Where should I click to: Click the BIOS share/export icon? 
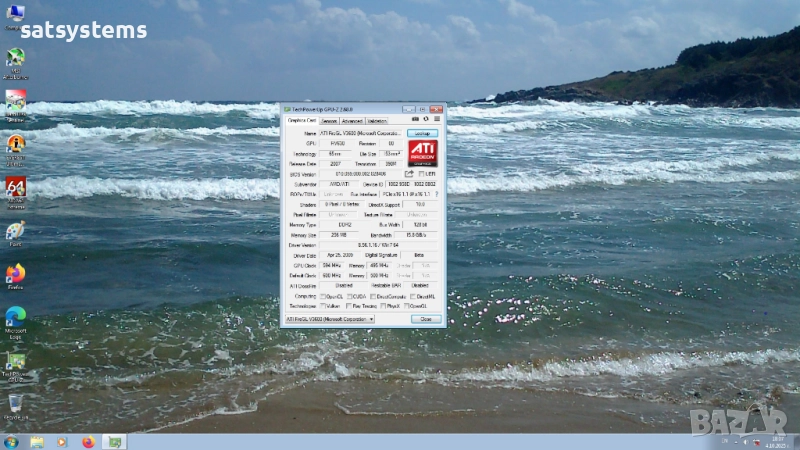[x=409, y=173]
